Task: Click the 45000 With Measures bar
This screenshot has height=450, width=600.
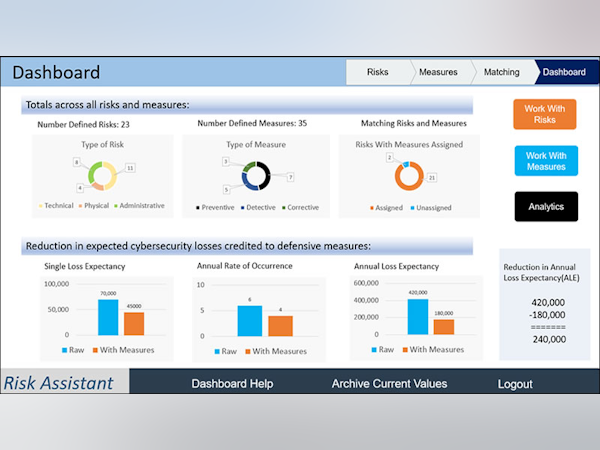Action: [x=134, y=324]
